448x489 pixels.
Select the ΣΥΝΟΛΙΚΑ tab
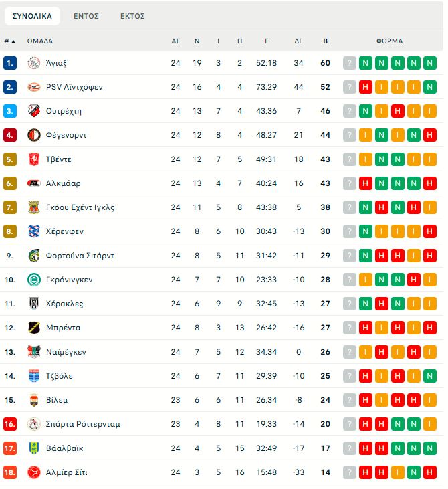pos(32,16)
